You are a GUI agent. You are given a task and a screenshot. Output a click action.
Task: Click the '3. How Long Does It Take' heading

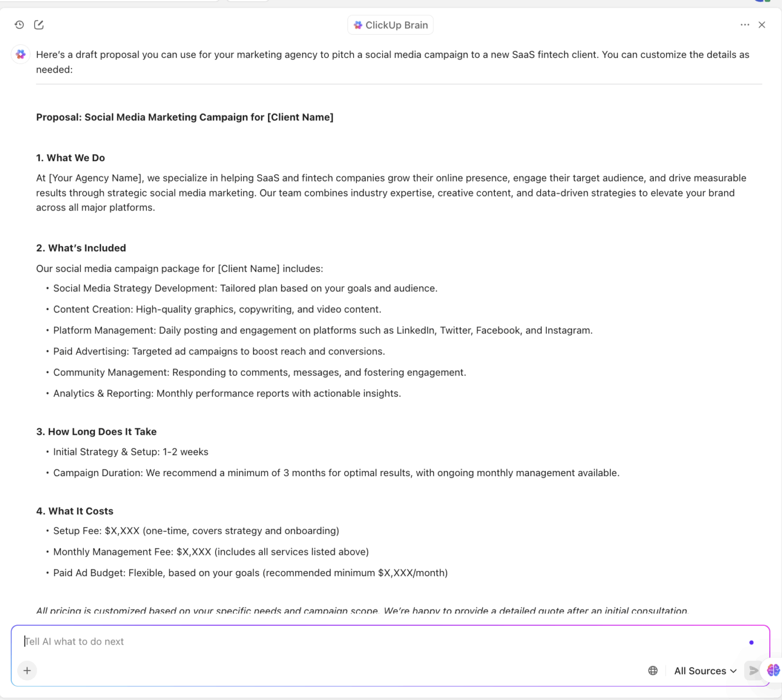(x=97, y=431)
